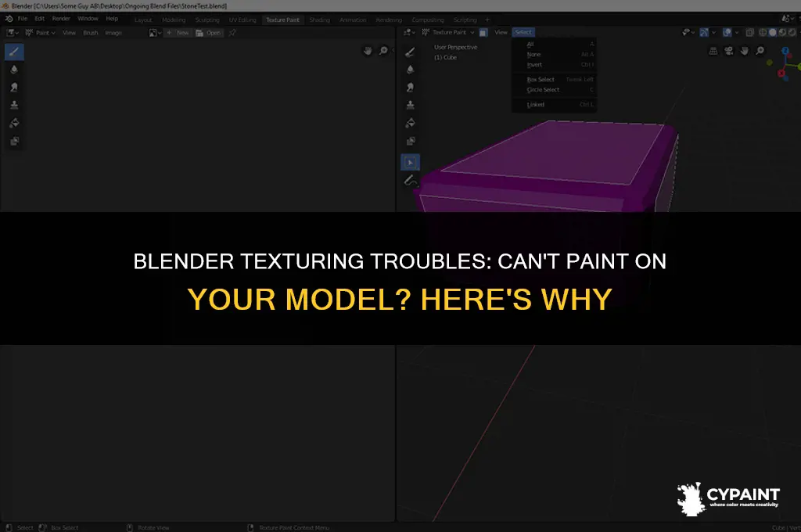Toggle show gizmos button in viewport header
This screenshot has height=532, width=801.
click(704, 32)
